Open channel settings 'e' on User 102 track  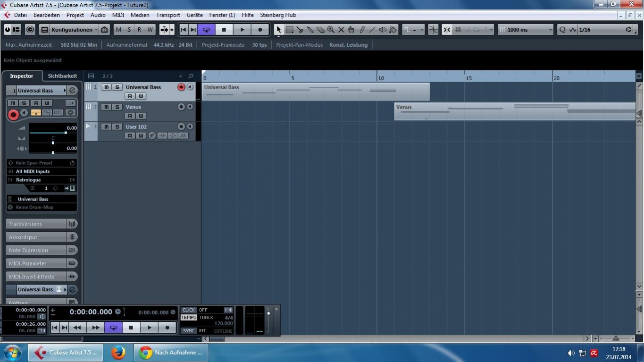(x=152, y=135)
